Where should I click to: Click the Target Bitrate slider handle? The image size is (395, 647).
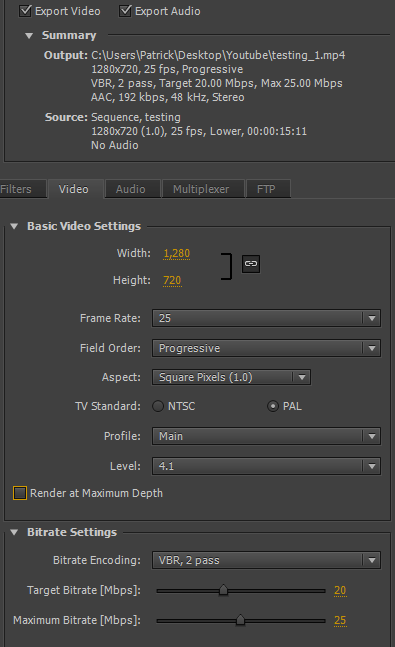point(223,590)
